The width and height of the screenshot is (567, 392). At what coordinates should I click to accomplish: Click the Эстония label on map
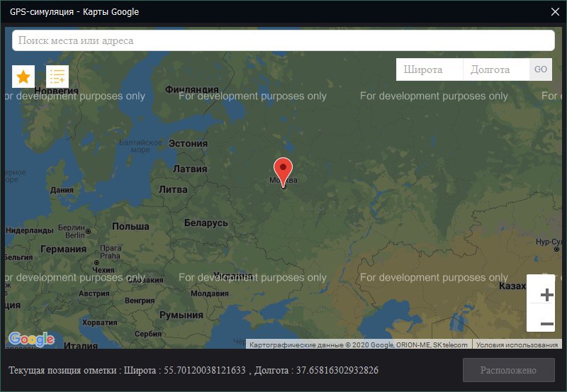(x=188, y=144)
